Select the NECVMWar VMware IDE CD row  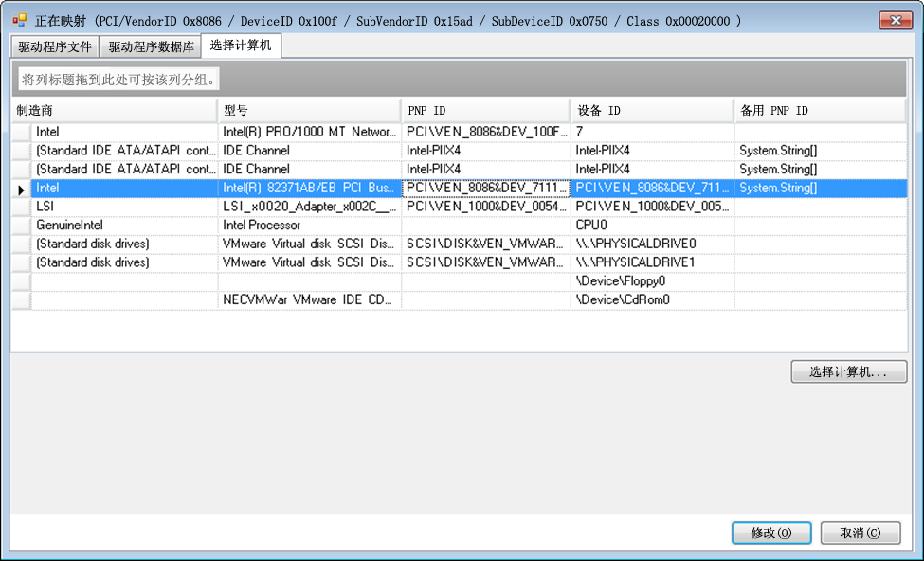coord(309,300)
